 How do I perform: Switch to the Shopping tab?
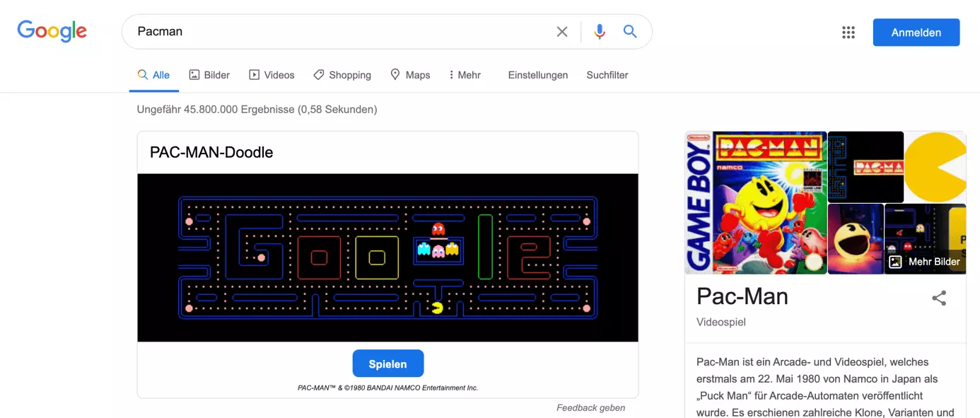point(342,75)
